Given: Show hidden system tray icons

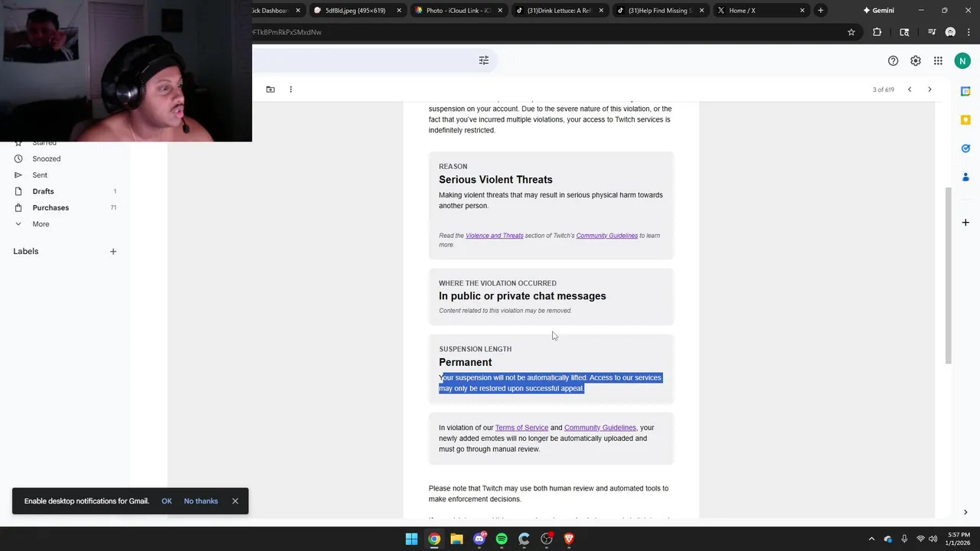Looking at the screenshot, I should (x=871, y=539).
